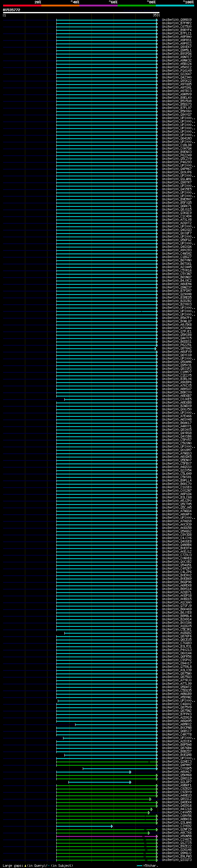Select label UniRef100_B5X5U8
The image size is (197, 868).
pyautogui.click(x=176, y=101)
